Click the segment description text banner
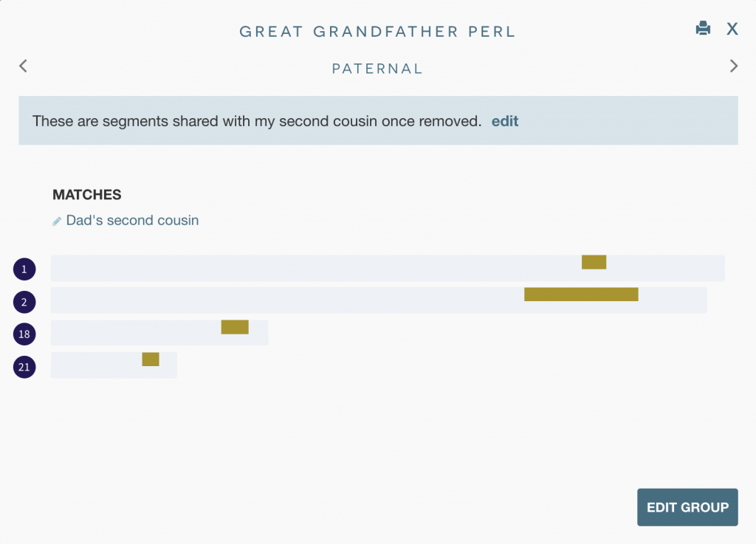Screen dimensions: 756x544 pos(257,121)
